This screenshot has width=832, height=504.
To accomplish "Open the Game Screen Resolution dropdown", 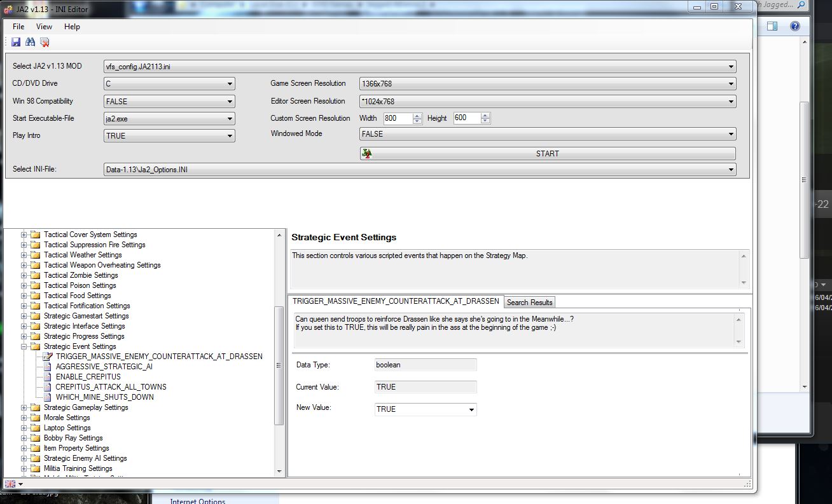I will coord(731,84).
